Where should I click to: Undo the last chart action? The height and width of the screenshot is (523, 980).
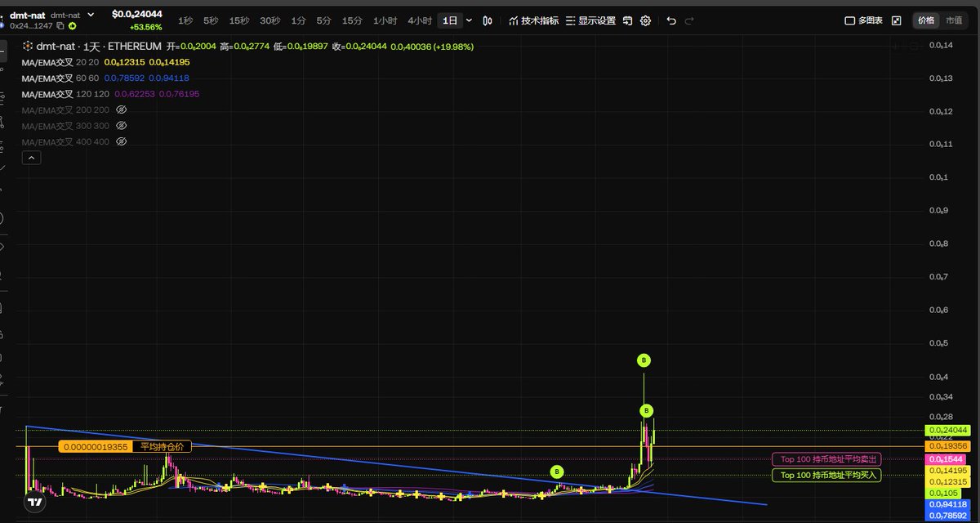671,20
